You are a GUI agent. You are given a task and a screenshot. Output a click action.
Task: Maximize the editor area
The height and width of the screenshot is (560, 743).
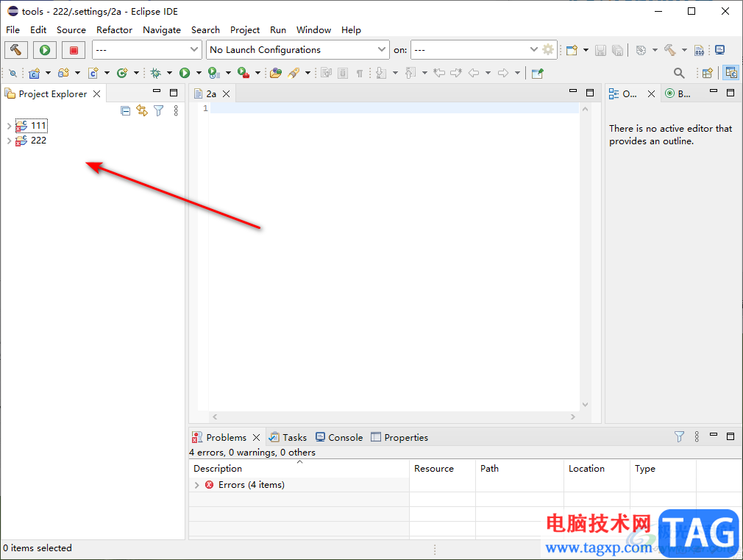point(590,93)
